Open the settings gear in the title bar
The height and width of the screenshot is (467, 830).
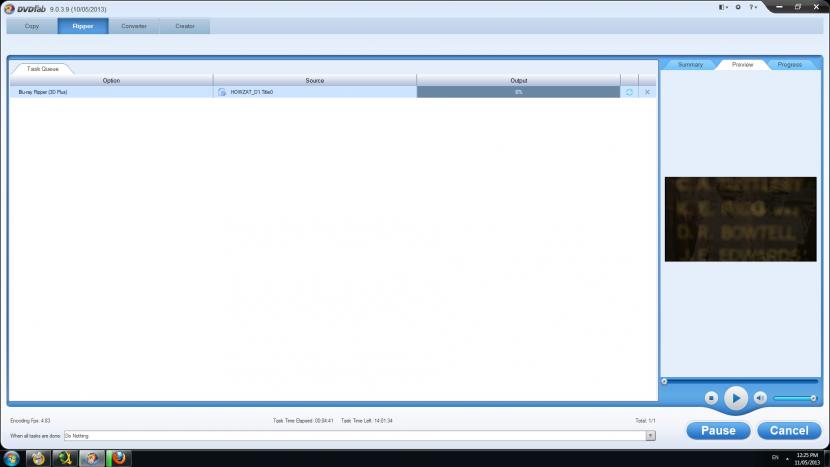click(738, 7)
